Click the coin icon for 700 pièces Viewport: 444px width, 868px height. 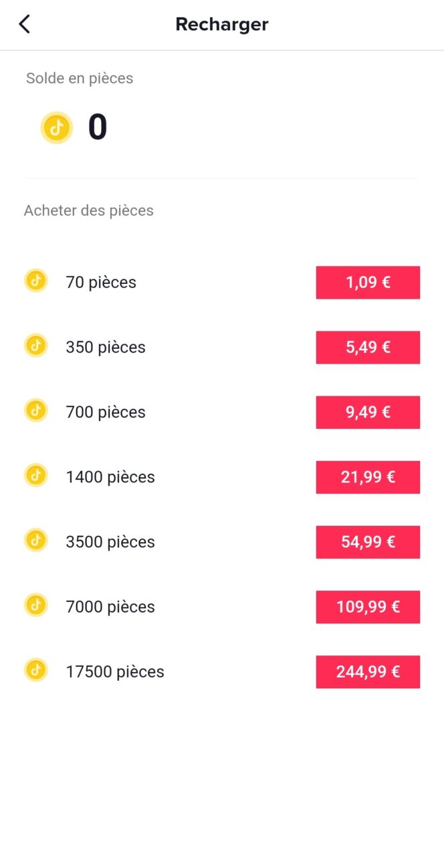[36, 410]
